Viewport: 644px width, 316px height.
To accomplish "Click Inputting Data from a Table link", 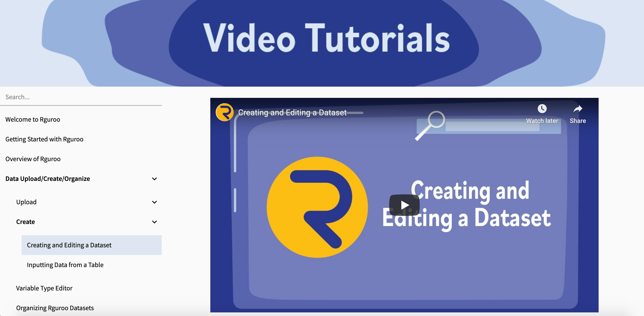I will [65, 264].
